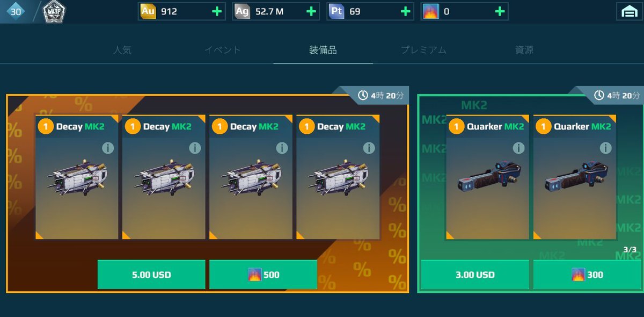Show info for the second Quarker MK2

pyautogui.click(x=605, y=148)
